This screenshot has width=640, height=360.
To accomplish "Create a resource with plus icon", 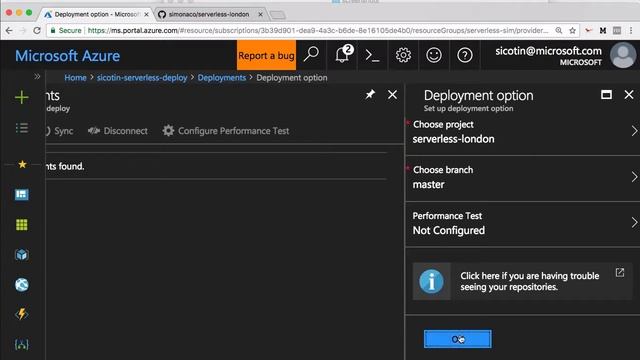I will [x=22, y=97].
